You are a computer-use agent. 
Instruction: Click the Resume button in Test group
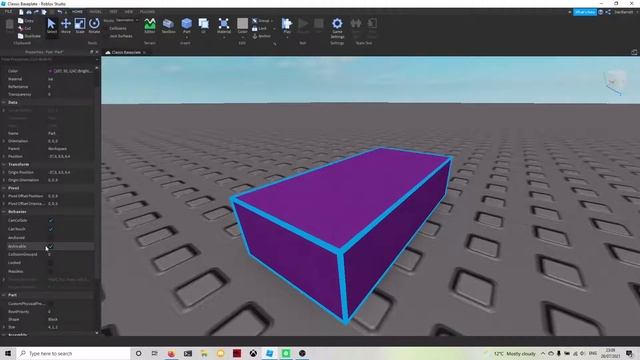pos(303,26)
